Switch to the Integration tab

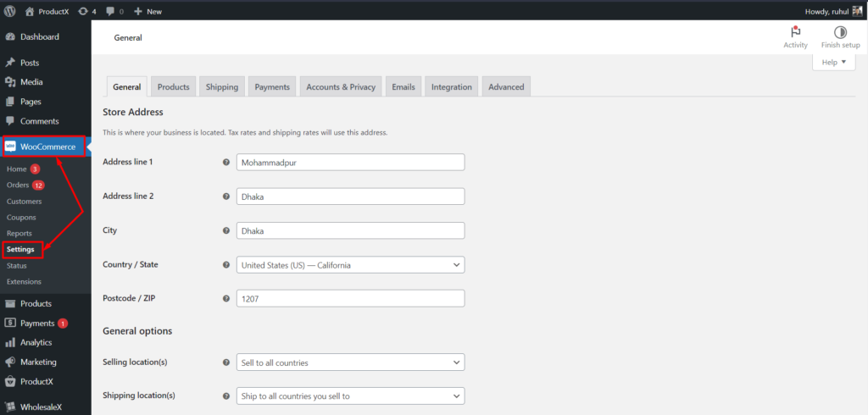pyautogui.click(x=452, y=87)
